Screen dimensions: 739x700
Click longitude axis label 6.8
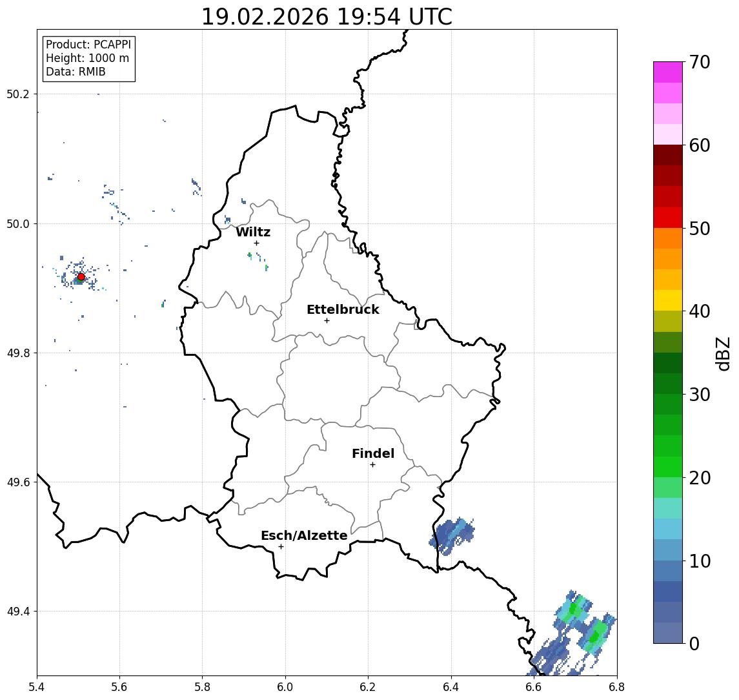(x=616, y=687)
